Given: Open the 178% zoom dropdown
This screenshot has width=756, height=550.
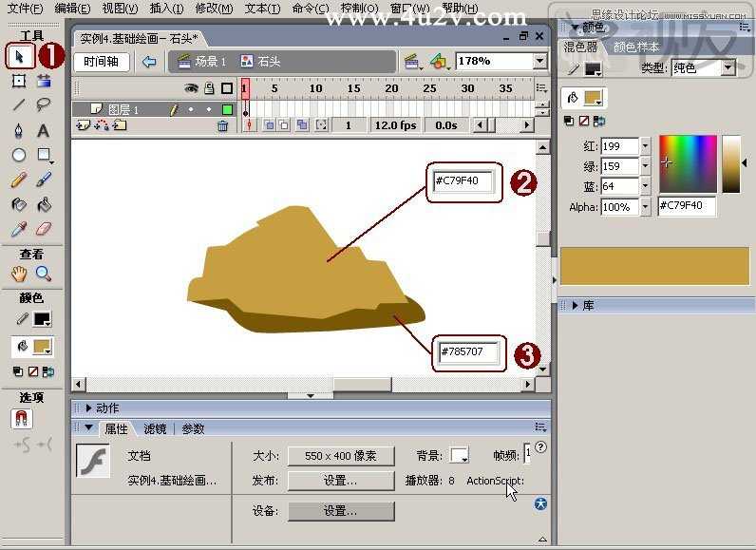Looking at the screenshot, I should tap(540, 61).
